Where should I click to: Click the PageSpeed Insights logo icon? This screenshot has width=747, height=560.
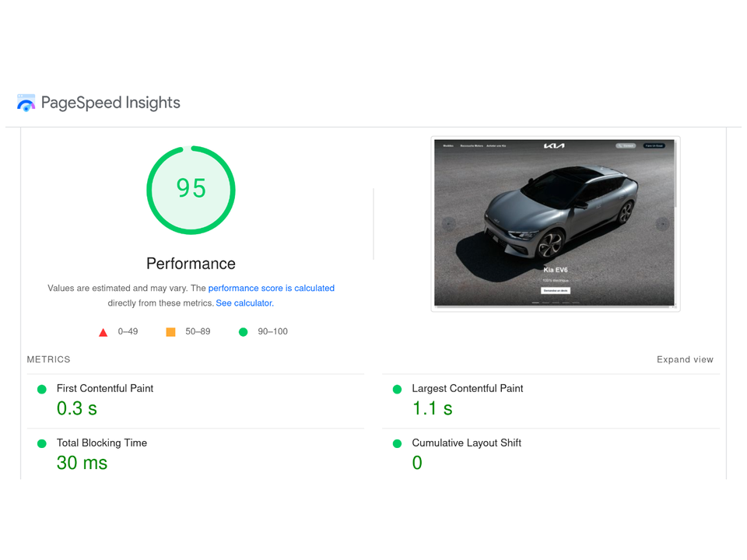pos(26,102)
